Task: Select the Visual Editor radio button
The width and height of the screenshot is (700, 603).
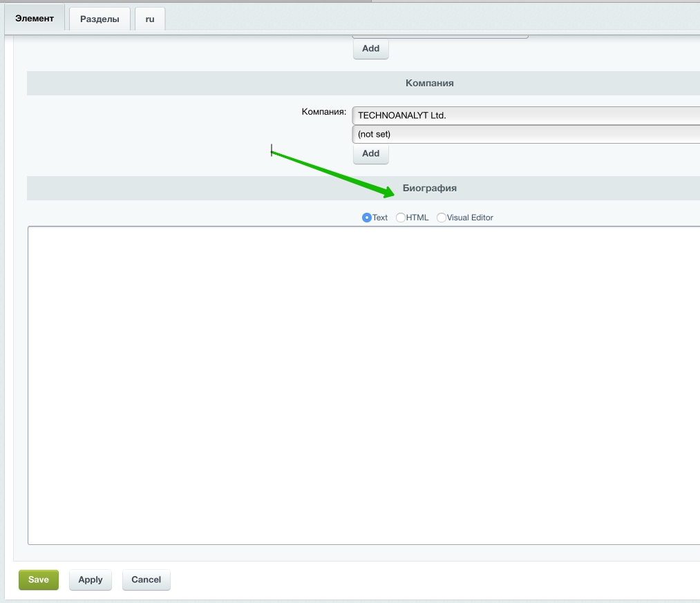Action: point(442,218)
